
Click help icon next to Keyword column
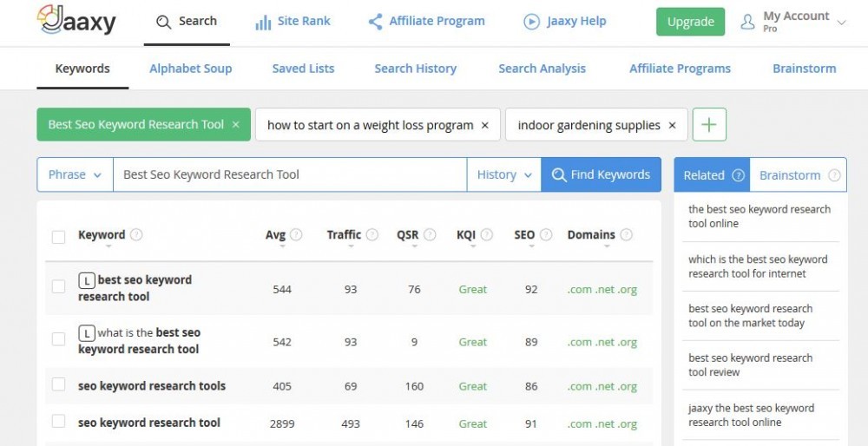click(136, 234)
